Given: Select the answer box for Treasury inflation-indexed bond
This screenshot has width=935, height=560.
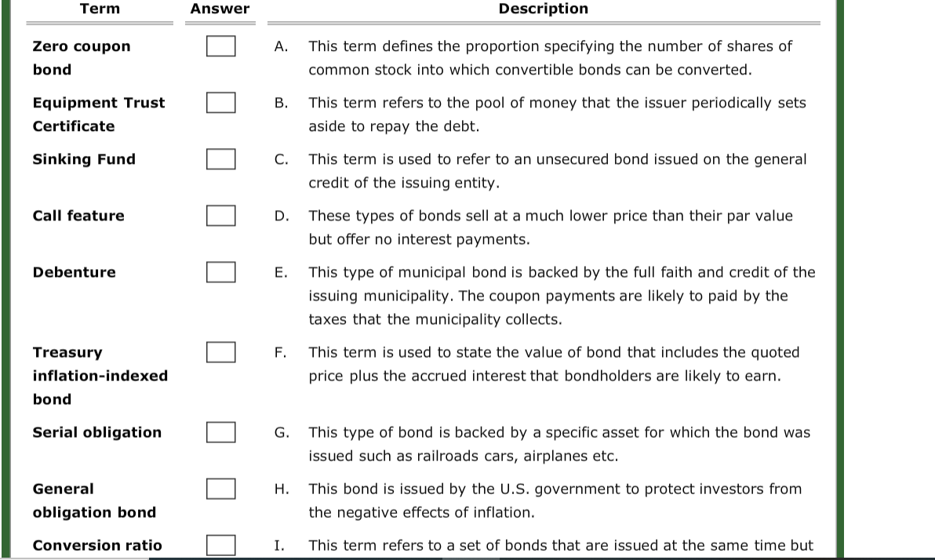Looking at the screenshot, I should 220,352.
